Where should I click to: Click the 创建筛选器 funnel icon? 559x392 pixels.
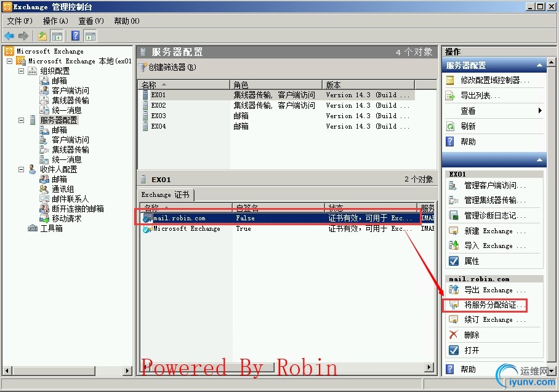143,67
